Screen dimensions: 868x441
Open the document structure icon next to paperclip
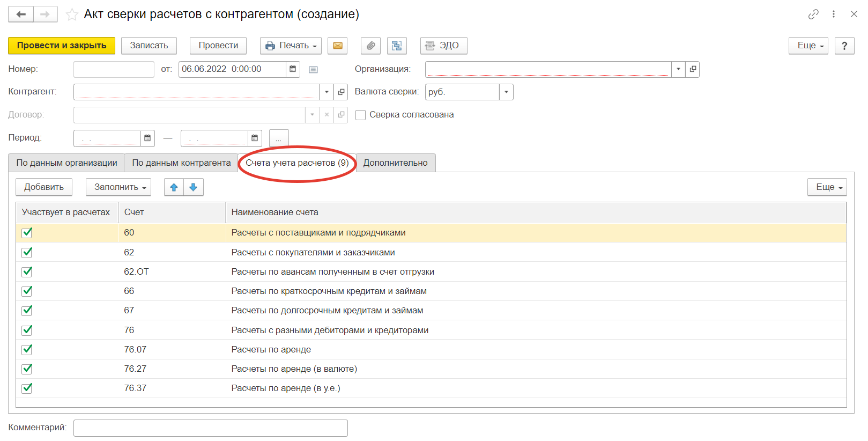tap(397, 46)
